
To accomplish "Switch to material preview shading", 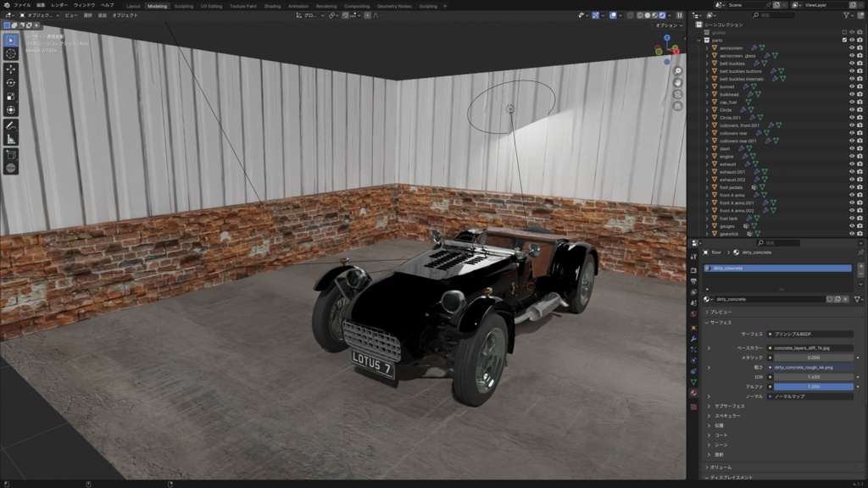I will (654, 15).
